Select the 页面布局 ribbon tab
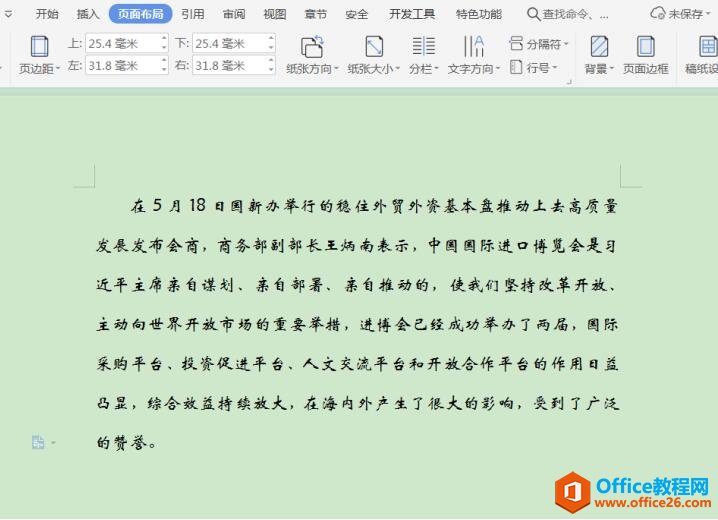This screenshot has height=520, width=718. [141, 14]
